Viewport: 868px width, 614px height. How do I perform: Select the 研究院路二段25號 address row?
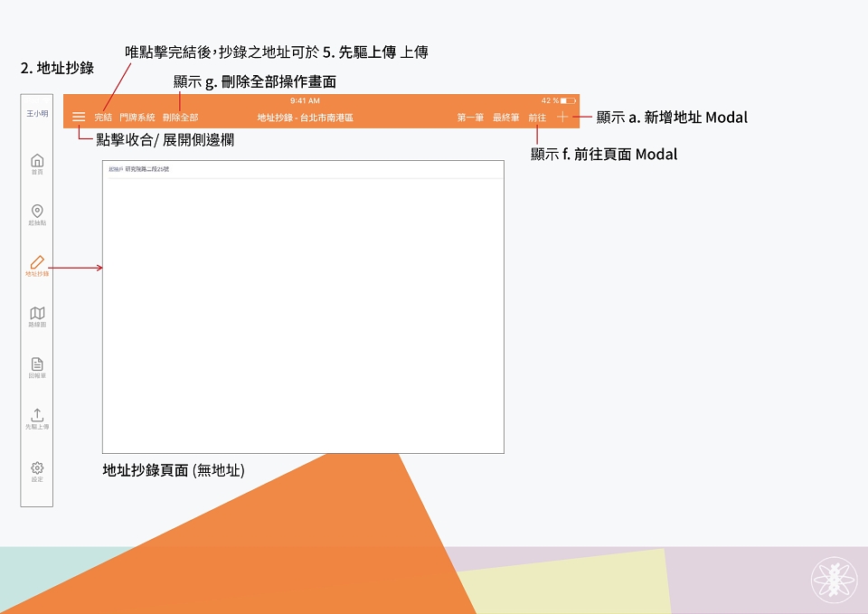[x=304, y=169]
